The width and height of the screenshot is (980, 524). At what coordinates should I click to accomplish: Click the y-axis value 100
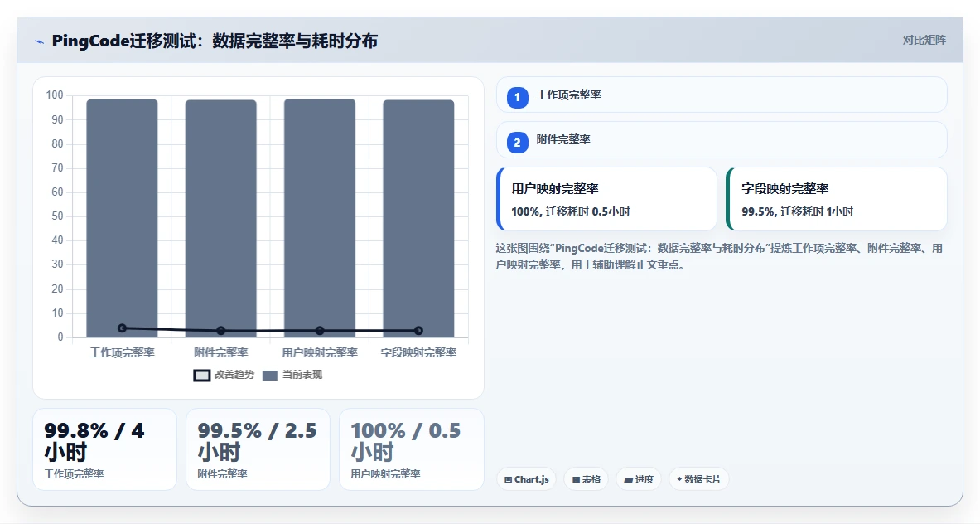coord(55,95)
